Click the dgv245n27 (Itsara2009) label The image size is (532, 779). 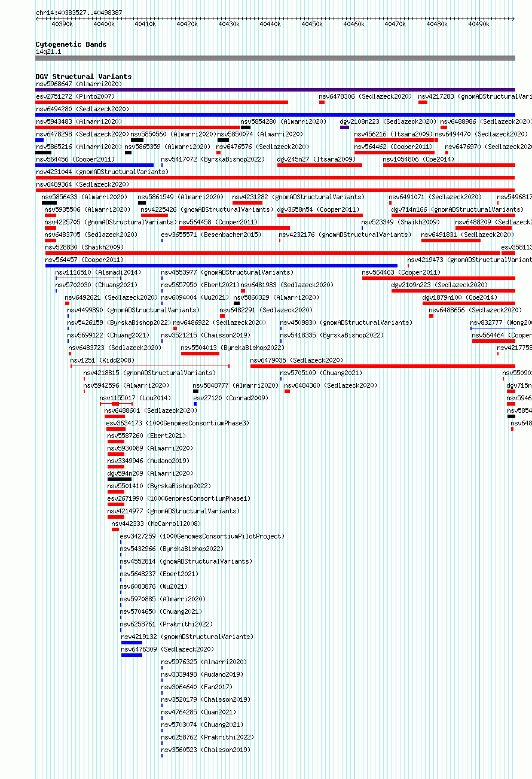[x=316, y=159]
